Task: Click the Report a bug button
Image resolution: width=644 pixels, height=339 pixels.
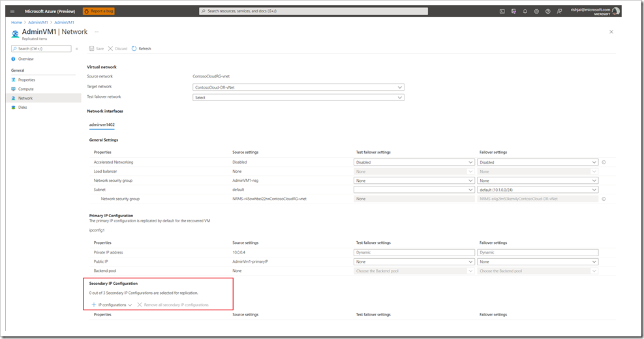Action: (99, 11)
